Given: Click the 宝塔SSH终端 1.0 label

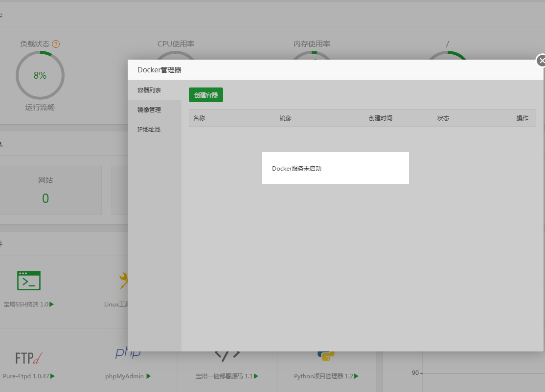Looking at the screenshot, I should (x=26, y=305).
